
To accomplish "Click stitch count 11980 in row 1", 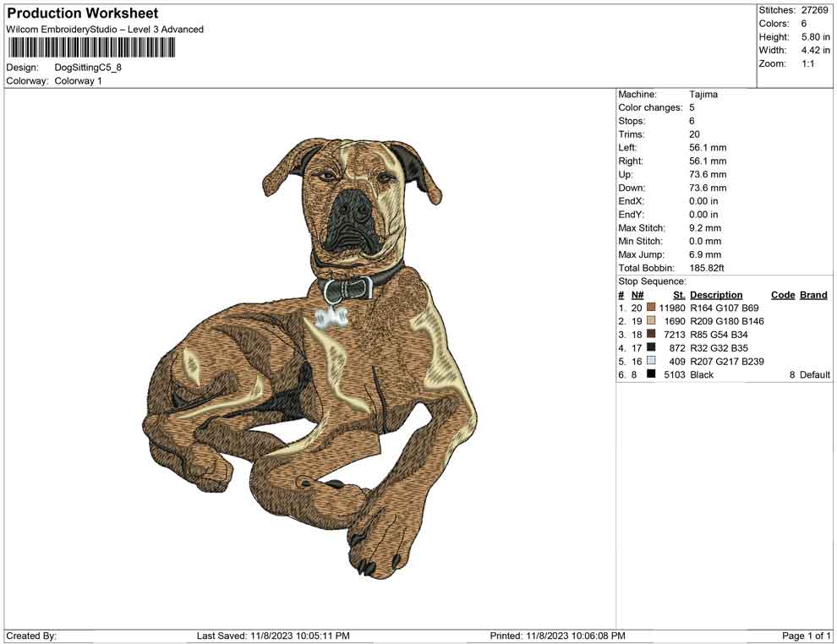I will pos(672,308).
